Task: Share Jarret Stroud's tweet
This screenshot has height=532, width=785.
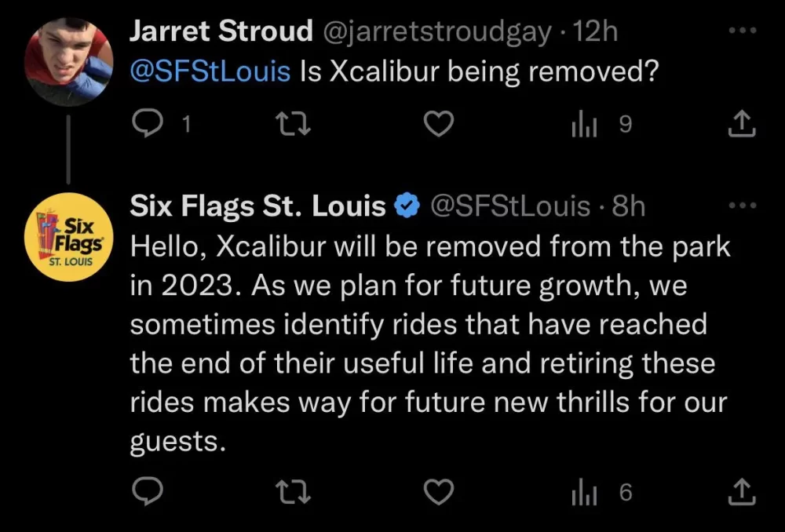Action: tap(742, 122)
